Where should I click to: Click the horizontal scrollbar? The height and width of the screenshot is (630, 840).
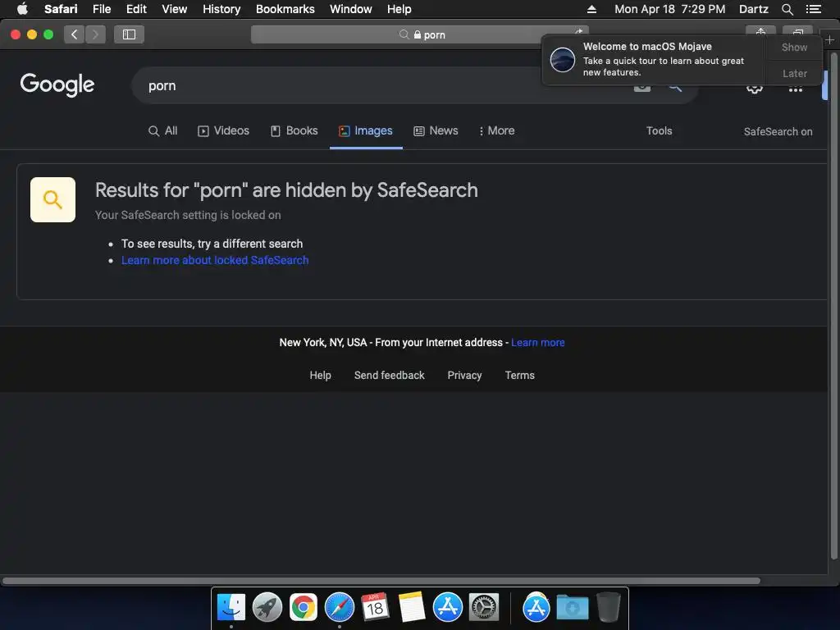(381, 581)
